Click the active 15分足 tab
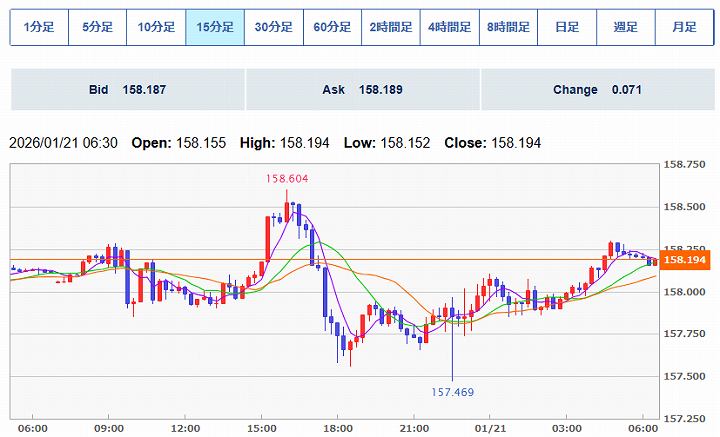The width and height of the screenshot is (720, 437). pos(215,27)
